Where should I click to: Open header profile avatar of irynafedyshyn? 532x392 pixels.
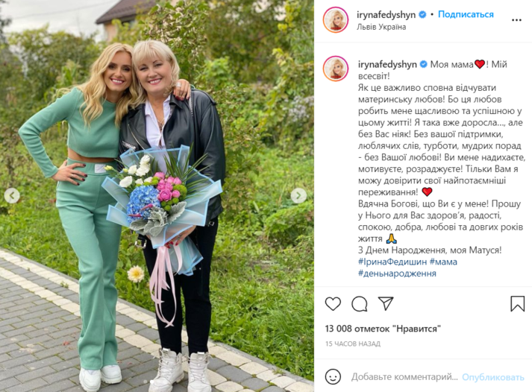336,20
